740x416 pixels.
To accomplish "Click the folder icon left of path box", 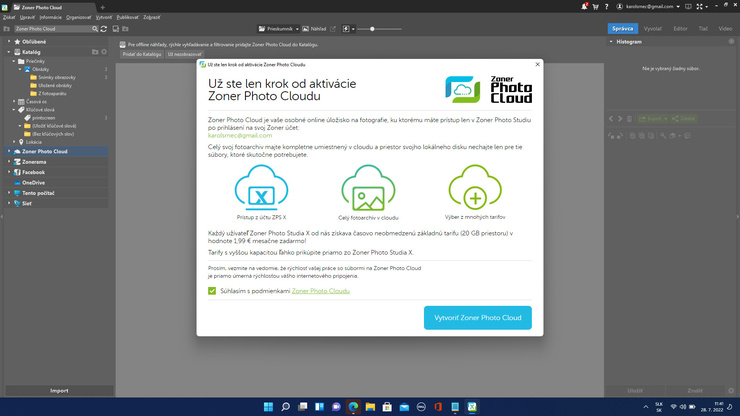I will click(7, 29).
